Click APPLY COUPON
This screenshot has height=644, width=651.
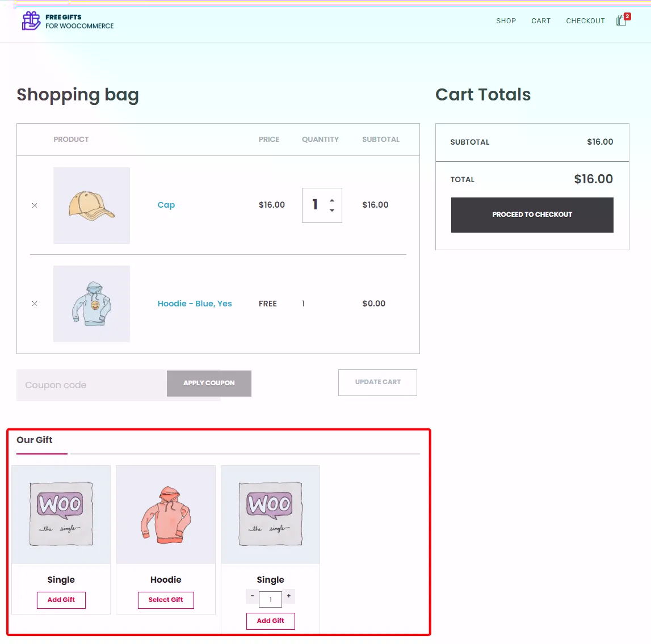209,383
